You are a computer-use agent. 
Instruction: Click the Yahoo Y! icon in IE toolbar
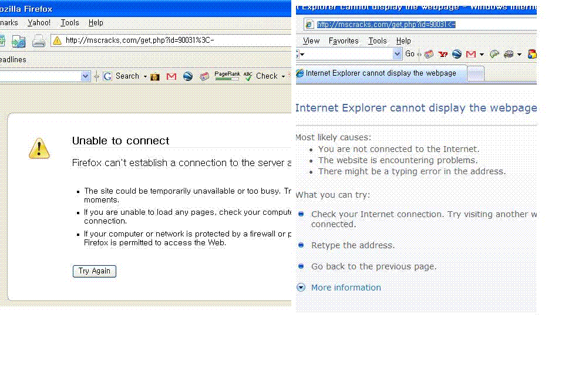443,54
